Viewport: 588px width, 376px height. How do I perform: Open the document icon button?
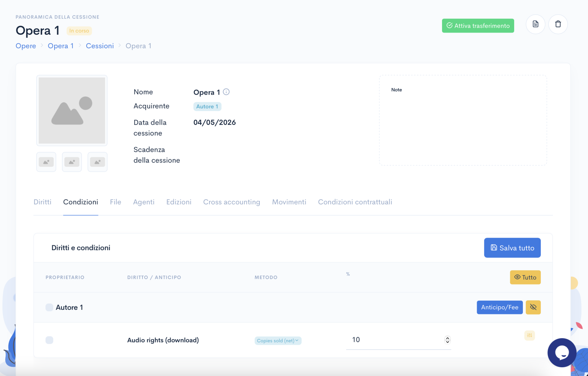535,24
